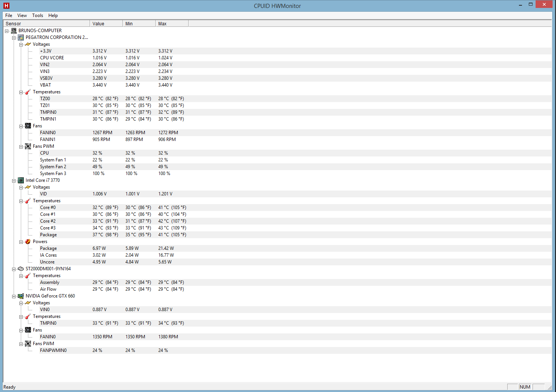Click the 1267 RPM value of FANIN0
The width and height of the screenshot is (556, 392).
[x=102, y=133]
